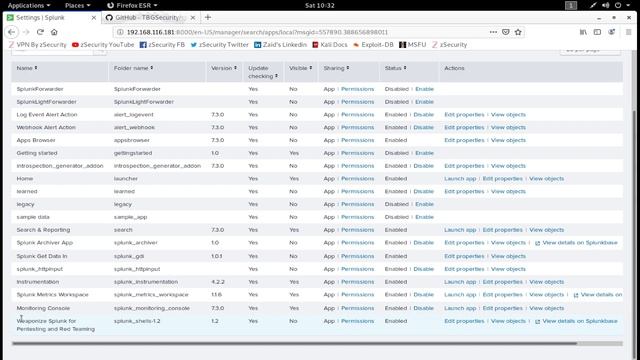The width and height of the screenshot is (640, 360).
Task: Sort table by Name column
Action: click(27, 68)
